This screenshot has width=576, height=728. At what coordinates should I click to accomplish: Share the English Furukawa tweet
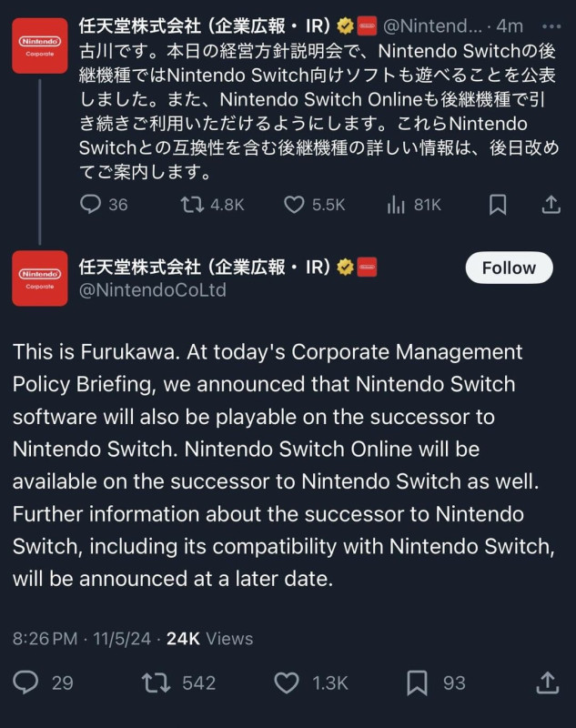point(547,682)
